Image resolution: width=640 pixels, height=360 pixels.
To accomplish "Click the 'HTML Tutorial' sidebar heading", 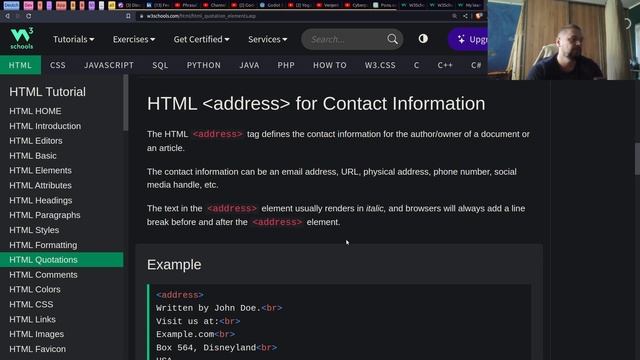I will pos(47,92).
